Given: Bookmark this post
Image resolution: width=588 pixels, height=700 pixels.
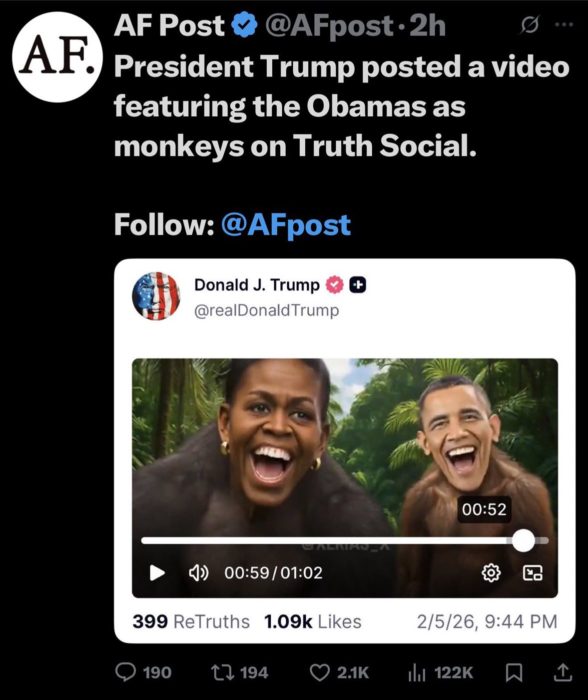Looking at the screenshot, I should [514, 672].
